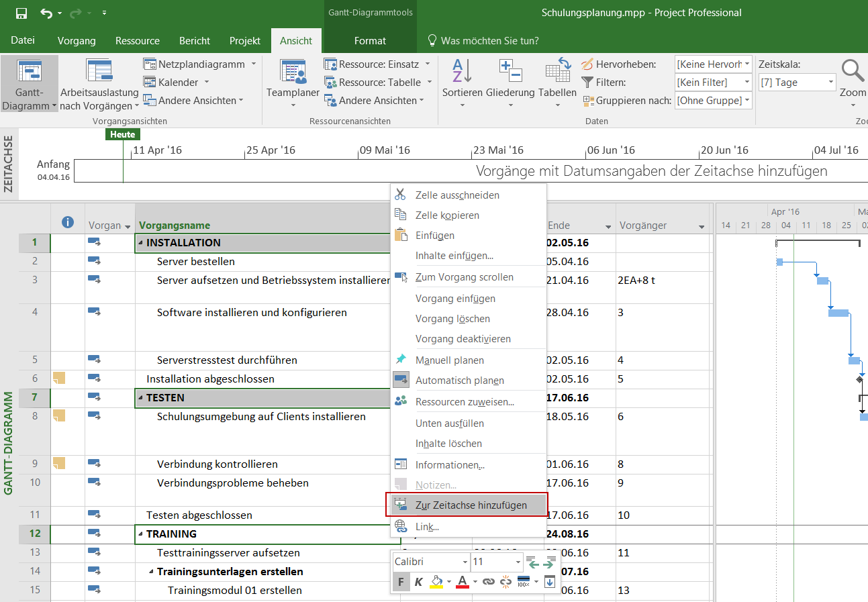Click the save icon in the title bar
The width and height of the screenshot is (868, 602).
click(x=21, y=13)
